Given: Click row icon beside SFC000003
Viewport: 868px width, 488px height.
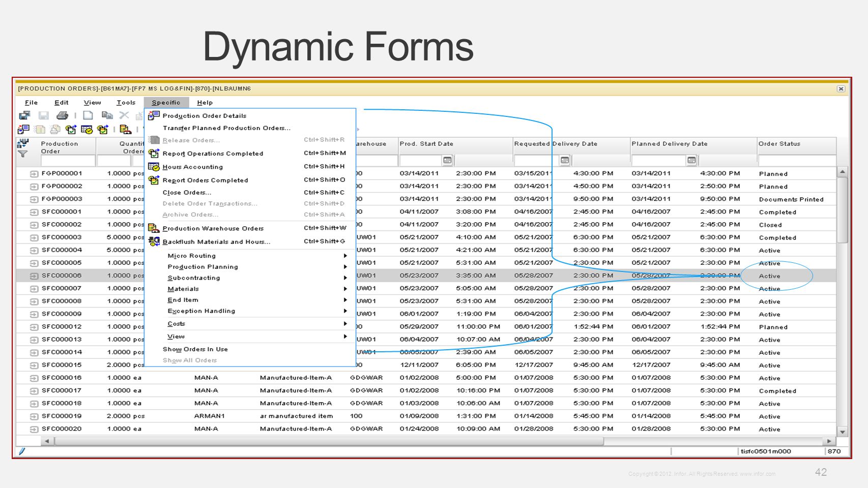Looking at the screenshot, I should pos(34,237).
